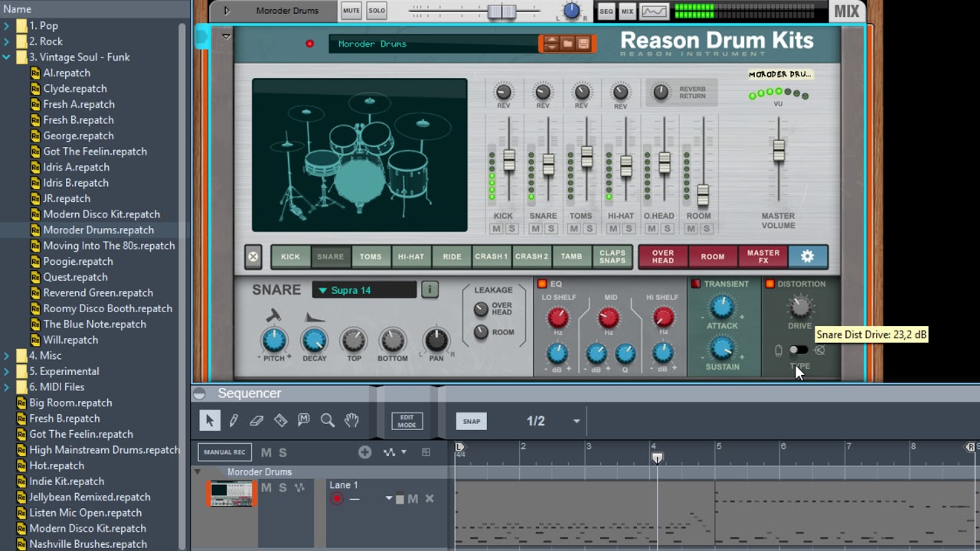Click the waveform icon next to MIX

coord(654,11)
